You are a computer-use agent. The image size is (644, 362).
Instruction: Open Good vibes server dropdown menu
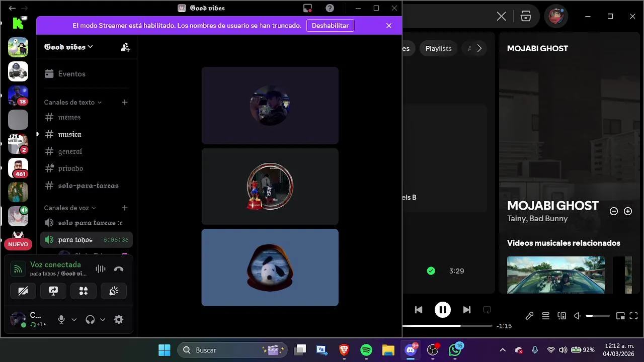[x=68, y=47]
